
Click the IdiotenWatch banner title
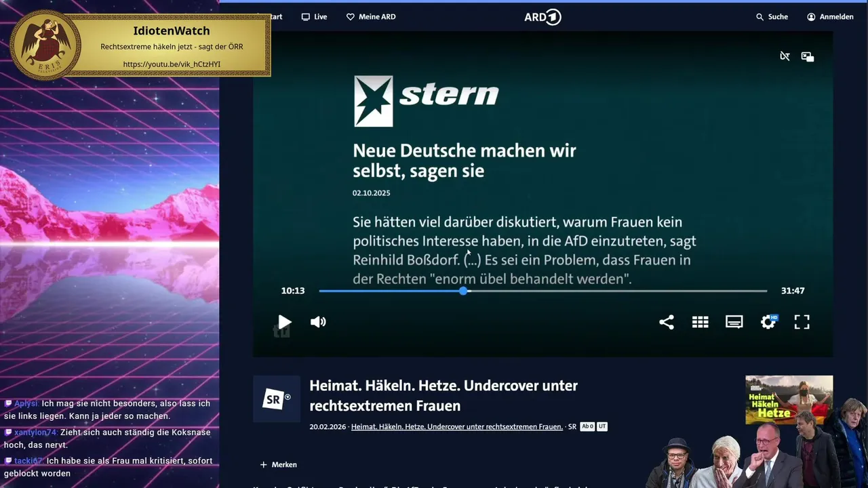[172, 31]
